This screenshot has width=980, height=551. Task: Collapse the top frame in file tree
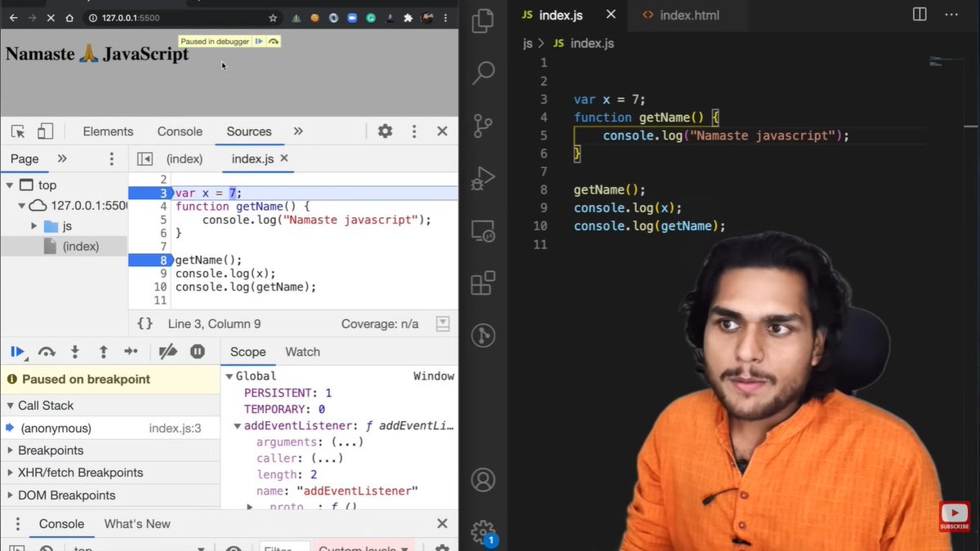10,185
